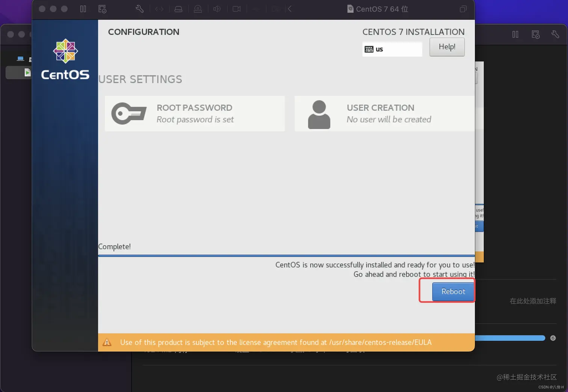Open snapshots for the CentOS 7 VM

point(102,9)
